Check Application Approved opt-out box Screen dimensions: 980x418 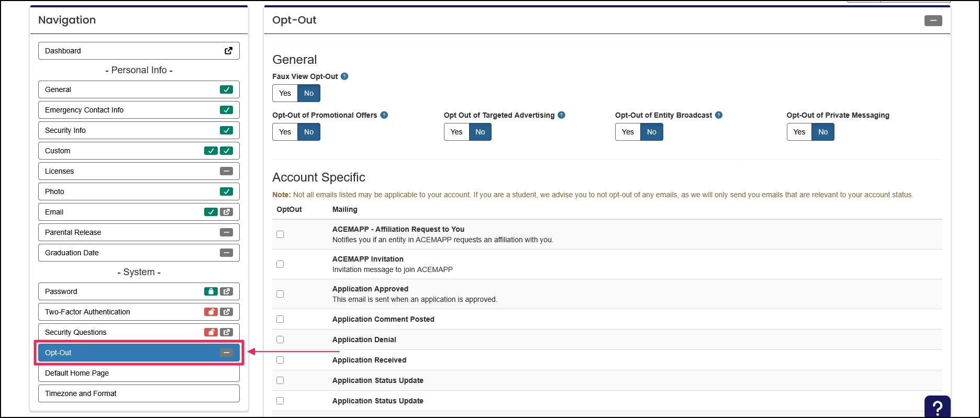point(280,294)
